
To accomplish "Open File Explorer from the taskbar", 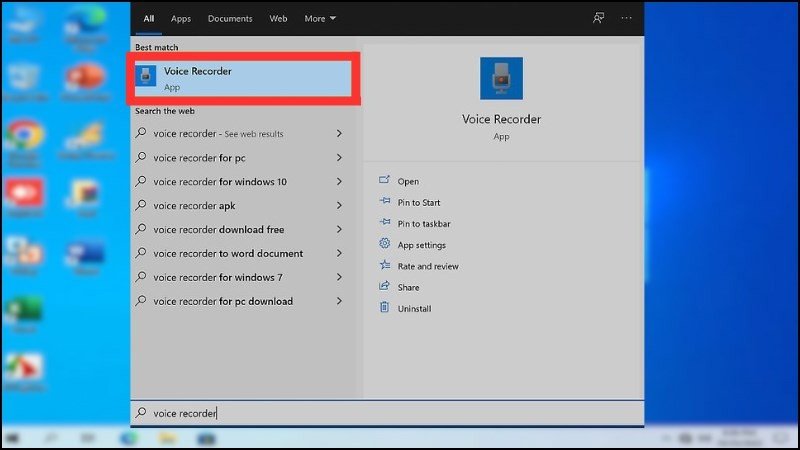I will pos(167,438).
